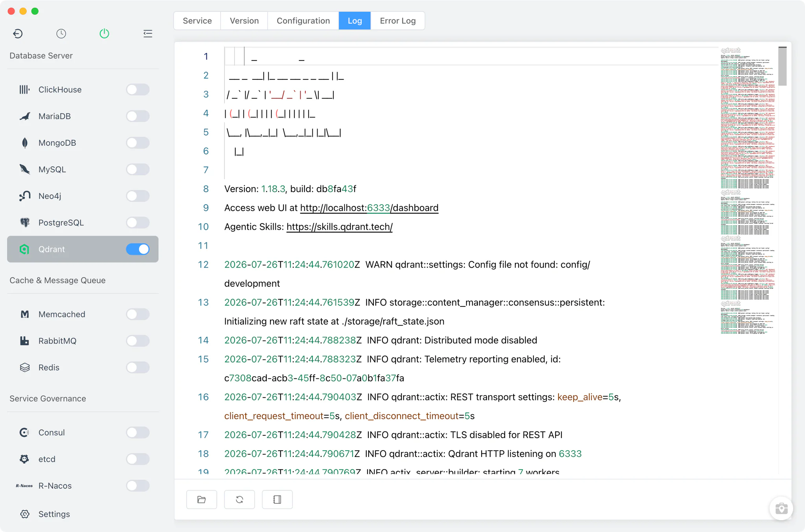
Task: Open the history clock icon
Action: coord(61,34)
